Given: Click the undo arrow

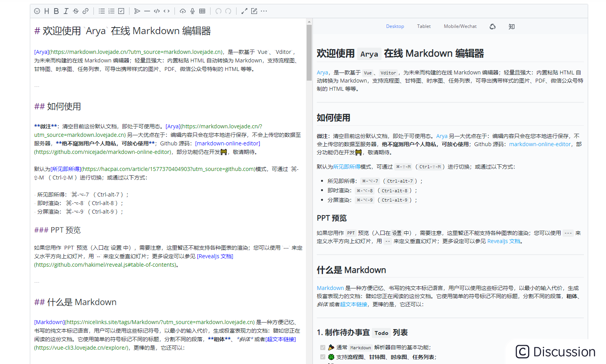Looking at the screenshot, I should (218, 11).
